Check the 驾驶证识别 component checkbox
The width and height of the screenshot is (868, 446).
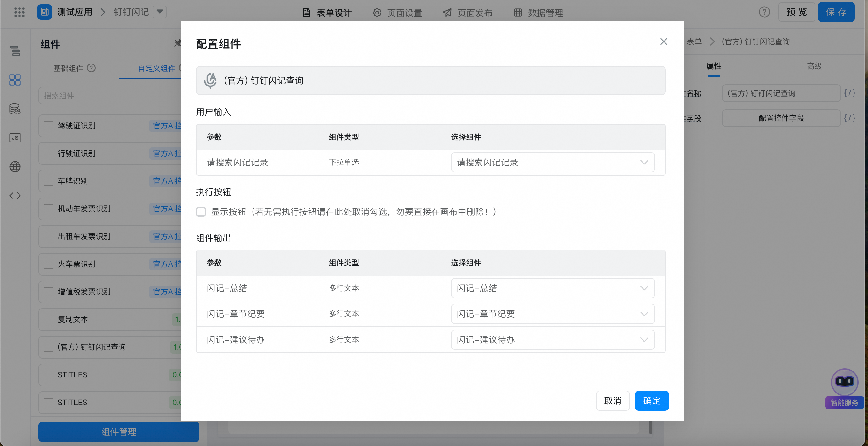(48, 125)
